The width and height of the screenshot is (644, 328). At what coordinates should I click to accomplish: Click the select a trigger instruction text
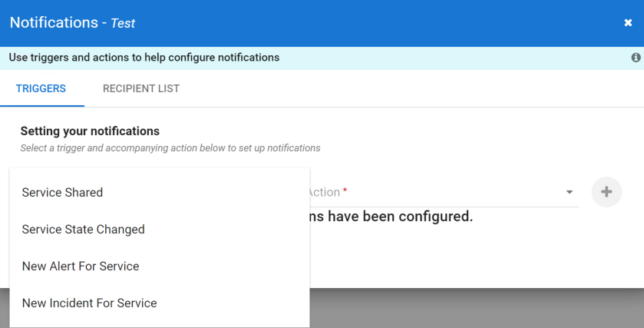[170, 147]
